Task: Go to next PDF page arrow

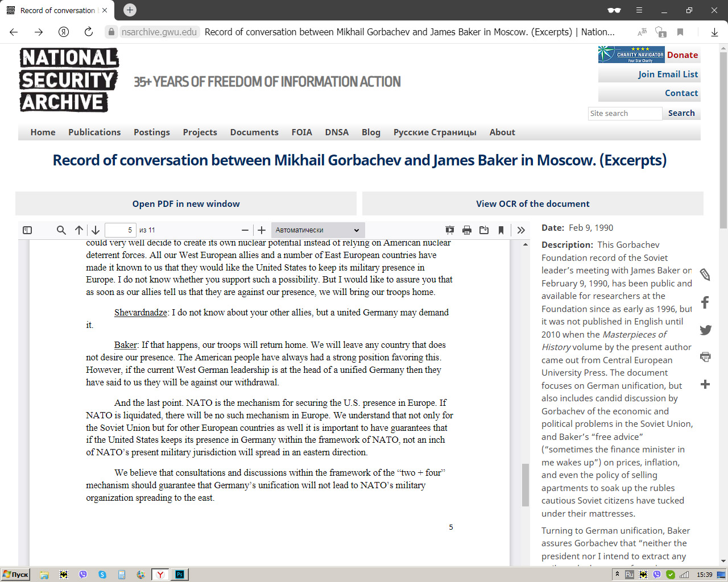Action: click(x=96, y=230)
